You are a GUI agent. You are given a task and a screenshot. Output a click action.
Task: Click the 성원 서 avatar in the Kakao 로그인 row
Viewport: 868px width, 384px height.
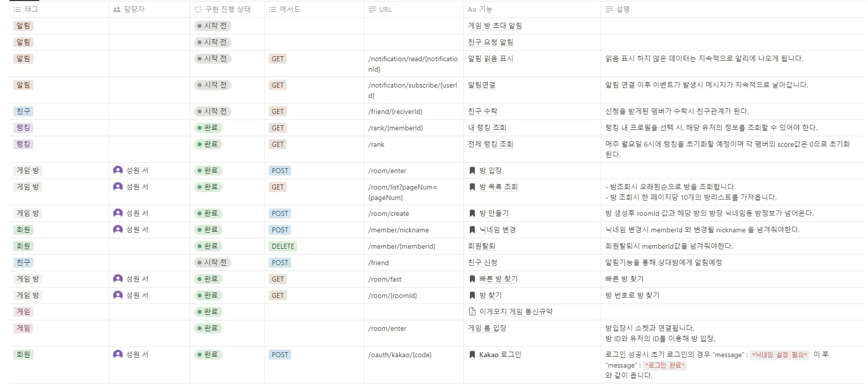[118, 354]
